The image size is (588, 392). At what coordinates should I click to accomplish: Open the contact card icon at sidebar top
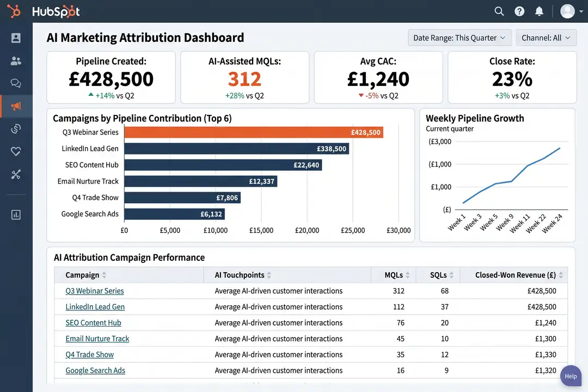15,38
